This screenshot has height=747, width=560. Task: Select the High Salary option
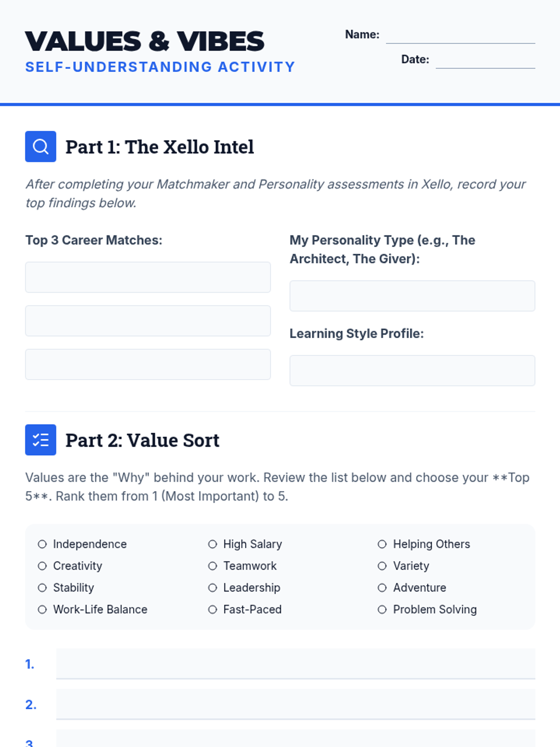(x=213, y=544)
